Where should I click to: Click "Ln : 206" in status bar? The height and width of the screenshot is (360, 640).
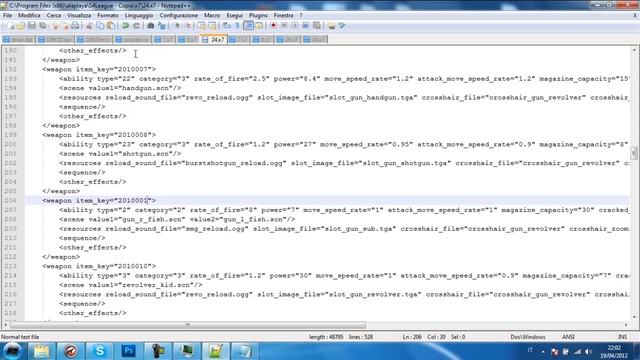(412, 337)
